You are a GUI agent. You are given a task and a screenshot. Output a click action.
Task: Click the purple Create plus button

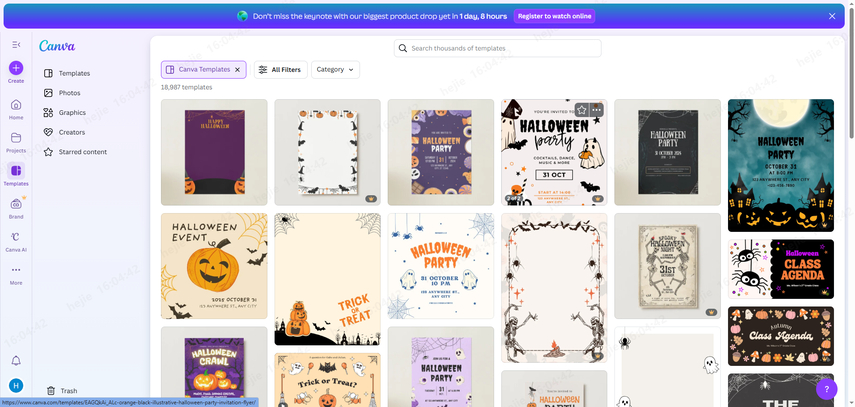(x=16, y=68)
